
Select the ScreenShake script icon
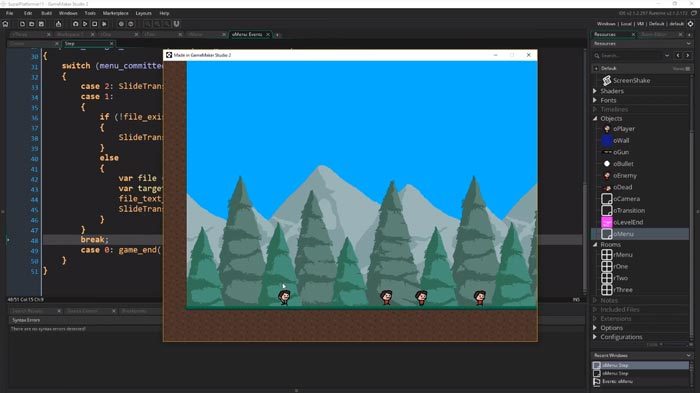click(x=607, y=80)
